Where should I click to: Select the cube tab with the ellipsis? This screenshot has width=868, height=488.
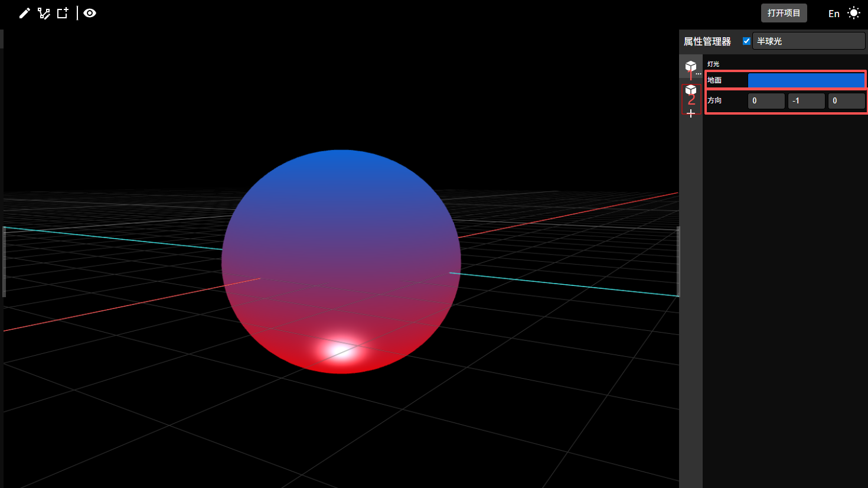(x=691, y=67)
